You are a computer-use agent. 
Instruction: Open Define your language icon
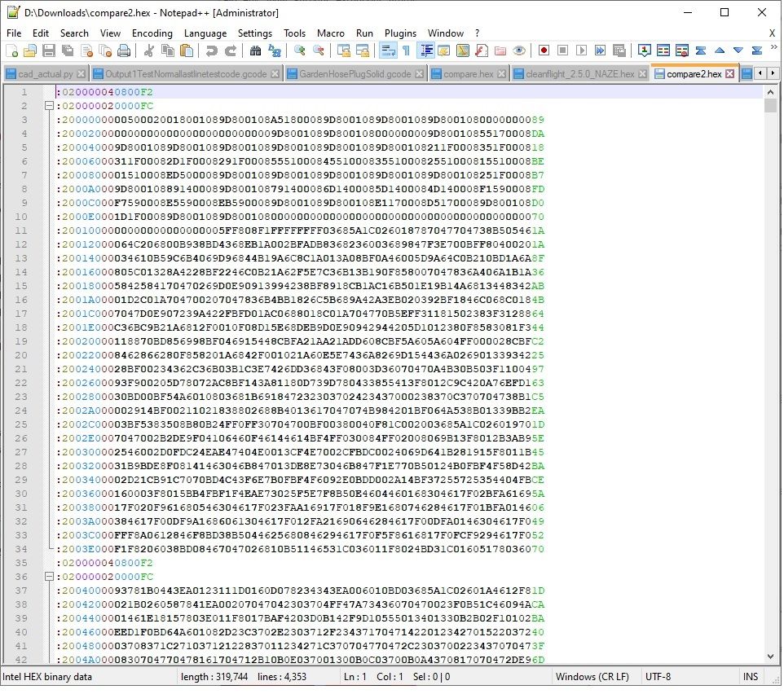pyautogui.click(x=443, y=51)
